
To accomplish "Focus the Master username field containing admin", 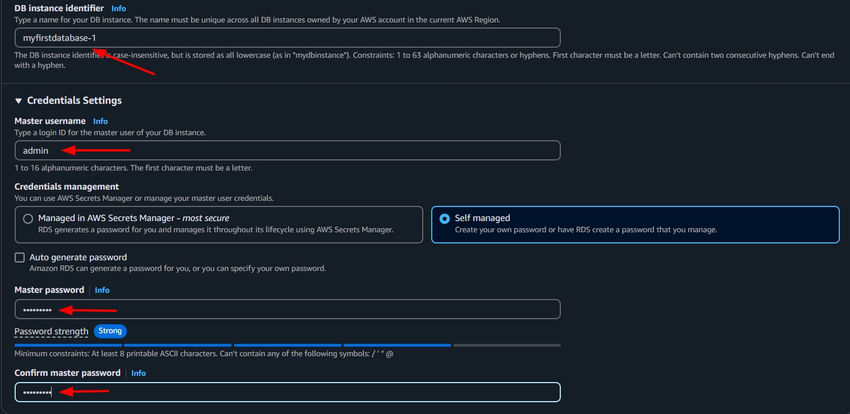I will click(x=287, y=150).
